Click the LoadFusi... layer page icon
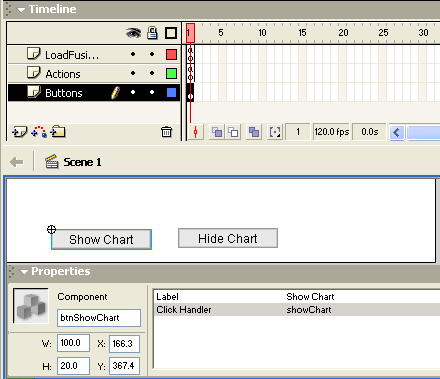This screenshot has width=440, height=379. pos(33,54)
